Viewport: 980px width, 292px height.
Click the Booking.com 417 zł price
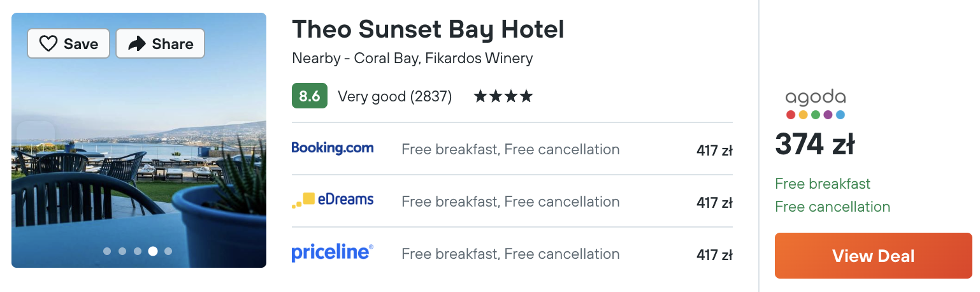click(714, 150)
